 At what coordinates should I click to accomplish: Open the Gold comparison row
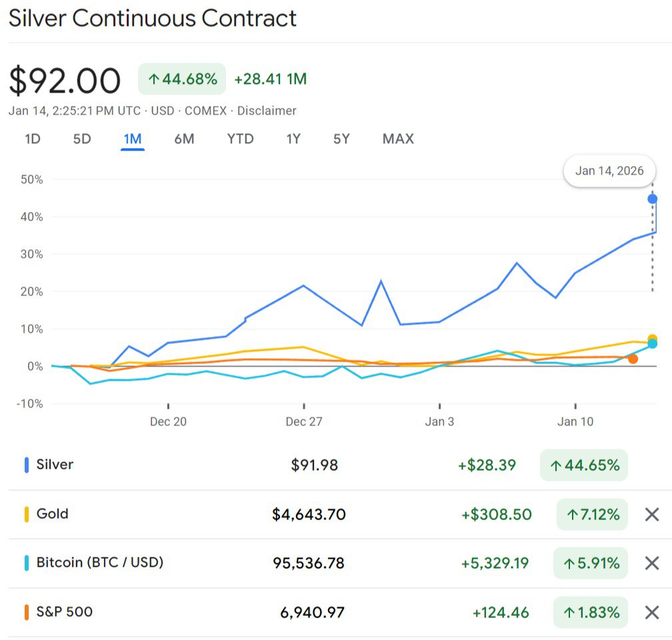tap(52, 514)
